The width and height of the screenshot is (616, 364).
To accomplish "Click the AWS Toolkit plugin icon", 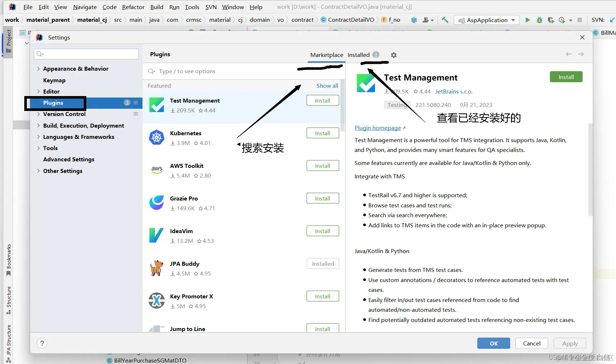I will pos(157,170).
